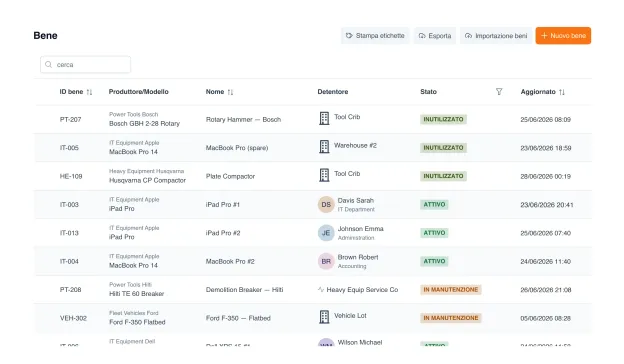Click the Produttore/Modello column header
The height and width of the screenshot is (364, 624).
(138, 92)
